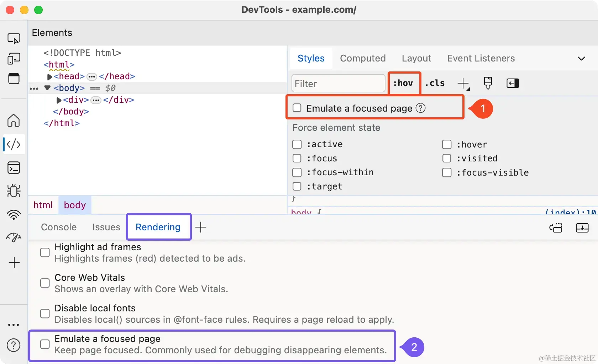Open the Performance gauge icon tool
The width and height of the screenshot is (598, 364).
tap(14, 237)
